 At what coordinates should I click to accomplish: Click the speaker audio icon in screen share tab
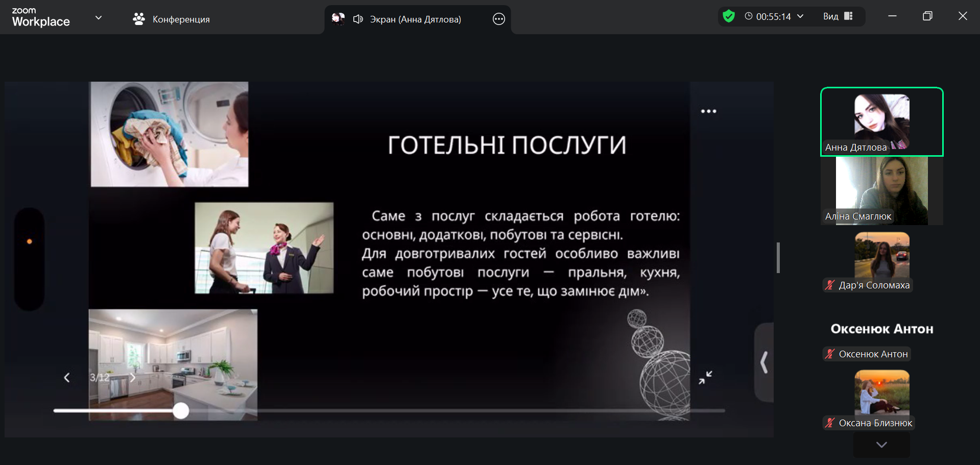[x=358, y=19]
